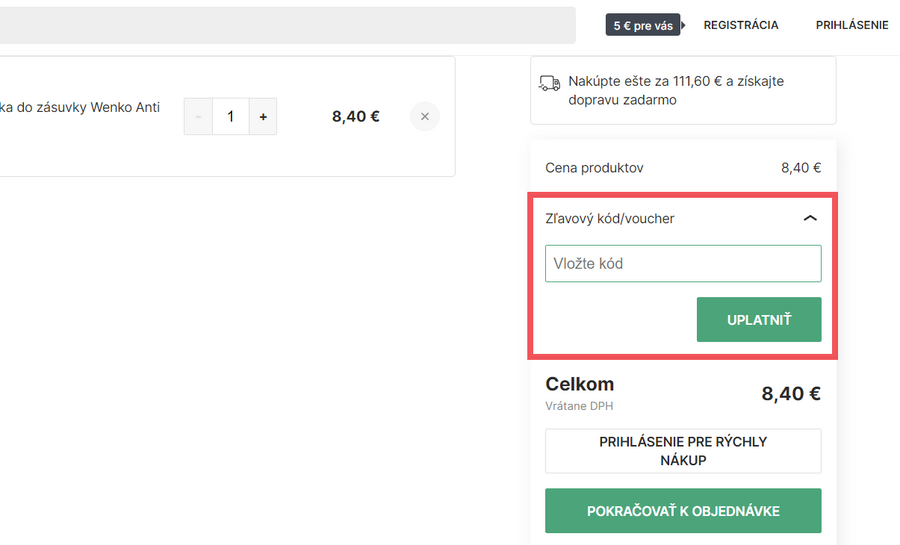The height and width of the screenshot is (545, 900).
Task: Click the 5 € pre vás badge
Action: pyautogui.click(x=643, y=25)
